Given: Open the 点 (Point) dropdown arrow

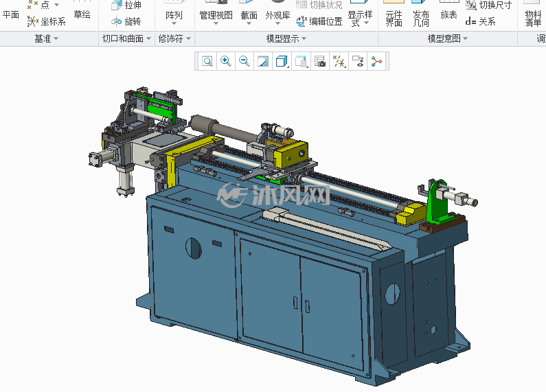Looking at the screenshot, I should [56, 5].
